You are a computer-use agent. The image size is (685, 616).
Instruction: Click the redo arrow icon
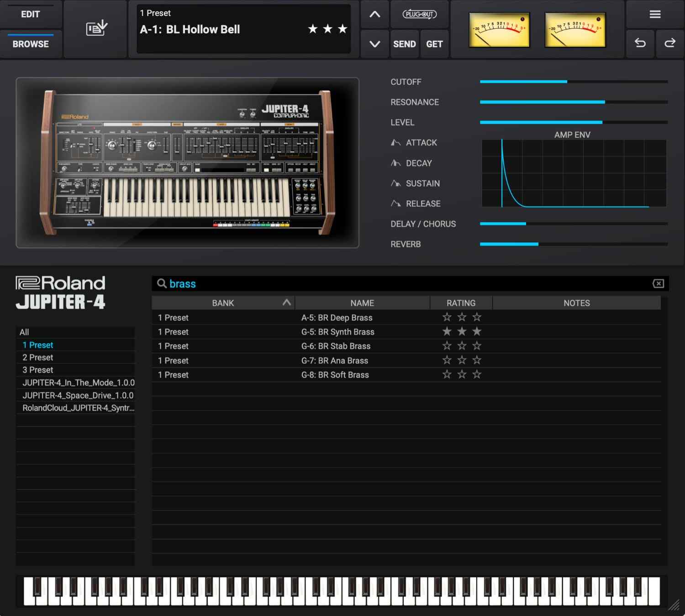coord(669,43)
